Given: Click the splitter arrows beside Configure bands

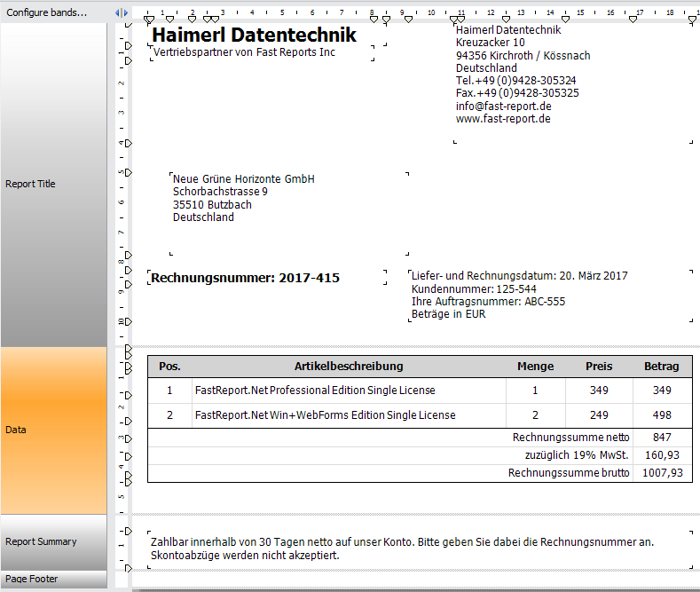Looking at the screenshot, I should (x=122, y=13).
